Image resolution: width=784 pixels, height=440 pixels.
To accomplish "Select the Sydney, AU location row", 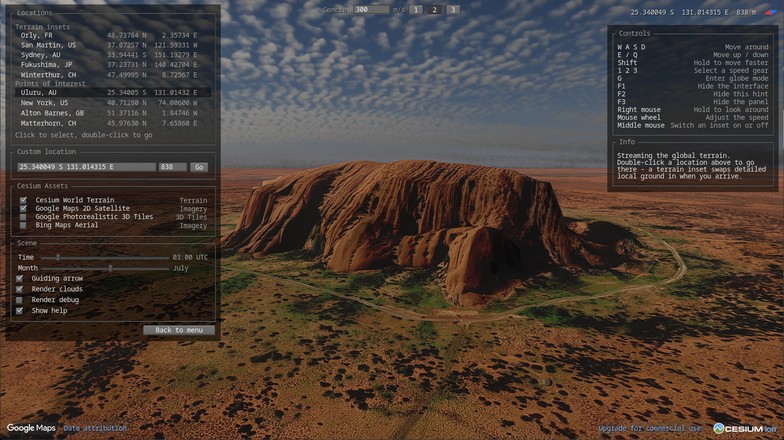I will click(x=112, y=55).
